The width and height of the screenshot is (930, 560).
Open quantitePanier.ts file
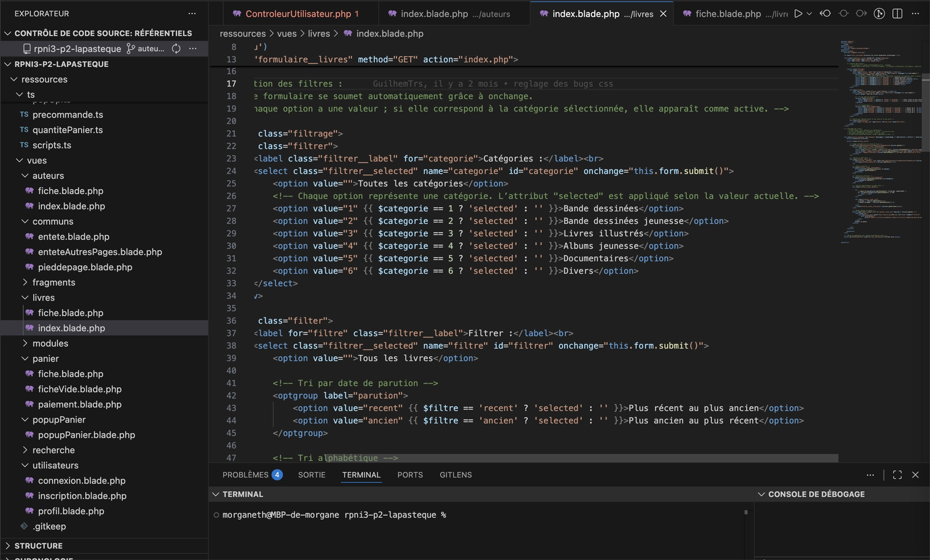pos(67,130)
